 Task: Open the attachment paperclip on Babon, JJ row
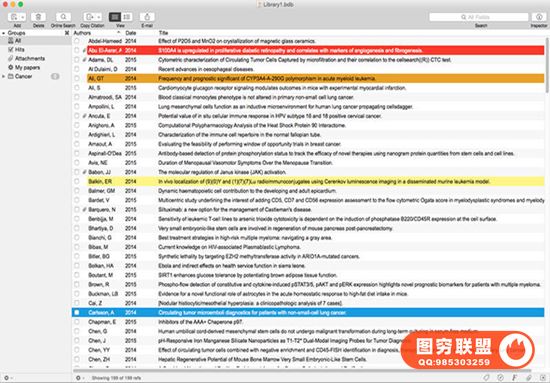click(84, 172)
